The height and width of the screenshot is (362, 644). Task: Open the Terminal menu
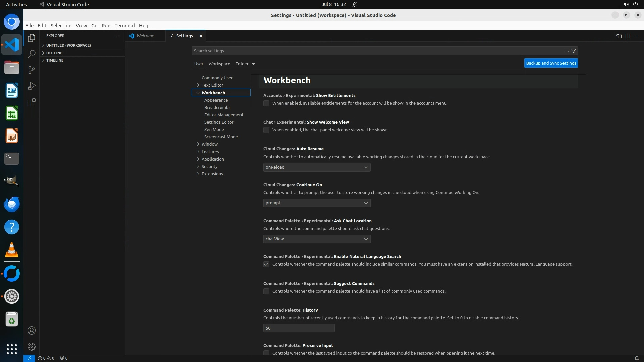124,26
